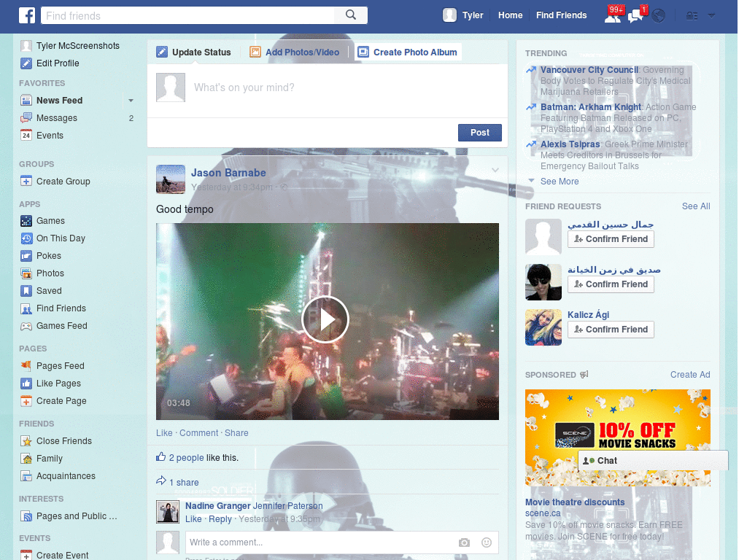The width and height of the screenshot is (747, 560).
Task: Click the Create Ad link
Action: tap(690, 375)
